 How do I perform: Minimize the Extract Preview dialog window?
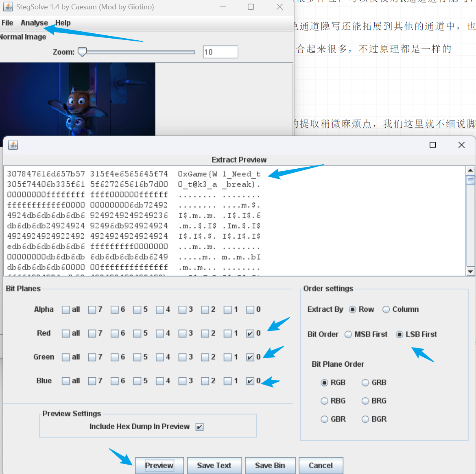click(x=404, y=145)
